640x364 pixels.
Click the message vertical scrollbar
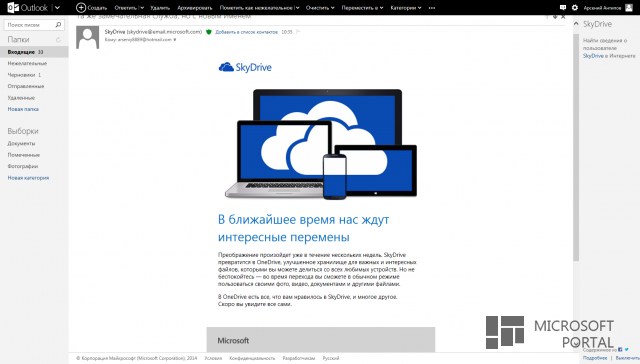(576, 148)
